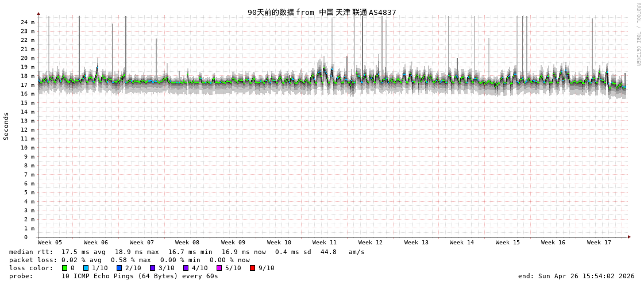Click the graph title mentioning AS4837
Screen dimensions: 644x284
322,12
